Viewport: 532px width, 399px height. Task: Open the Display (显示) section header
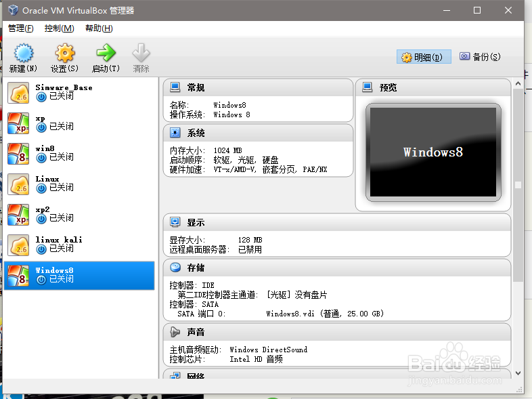point(337,222)
